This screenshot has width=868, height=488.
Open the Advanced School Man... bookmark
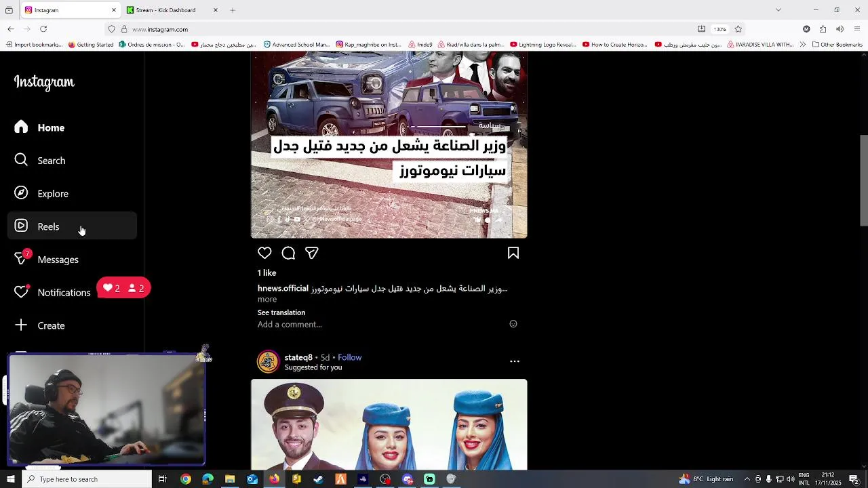[x=296, y=45]
